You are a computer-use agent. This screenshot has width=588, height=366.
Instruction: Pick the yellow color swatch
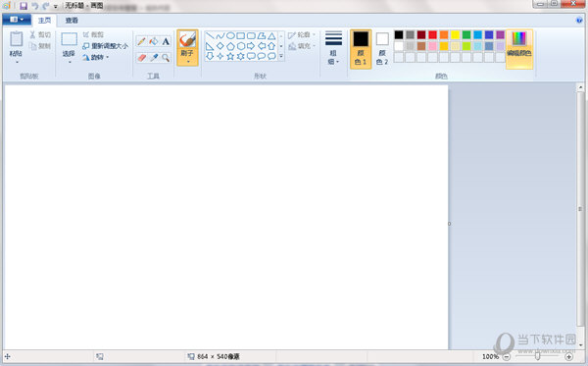[456, 35]
